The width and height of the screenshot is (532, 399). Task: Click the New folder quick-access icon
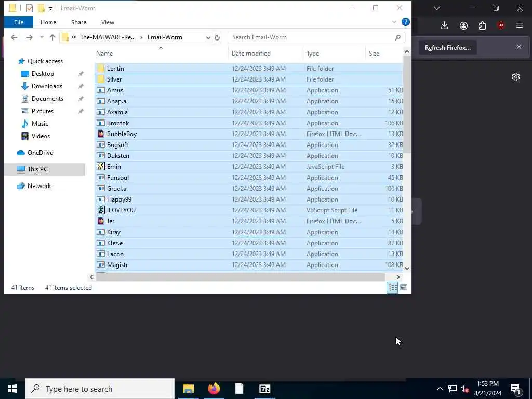point(41,8)
